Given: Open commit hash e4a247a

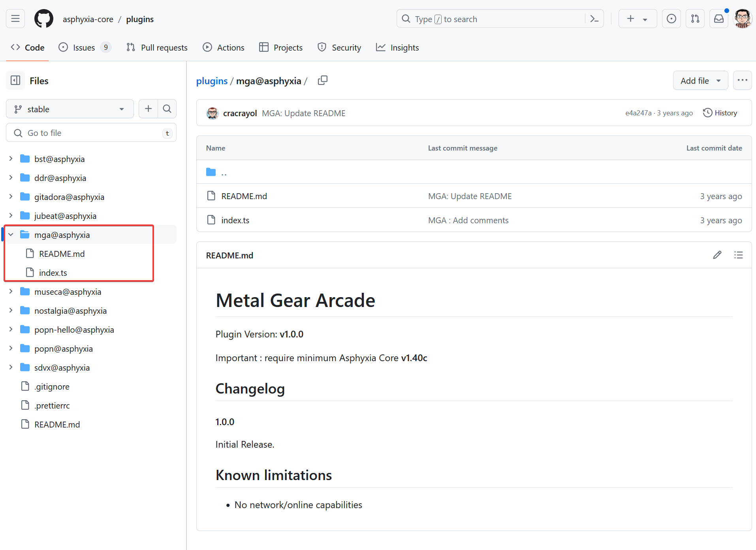Looking at the screenshot, I should pos(638,113).
